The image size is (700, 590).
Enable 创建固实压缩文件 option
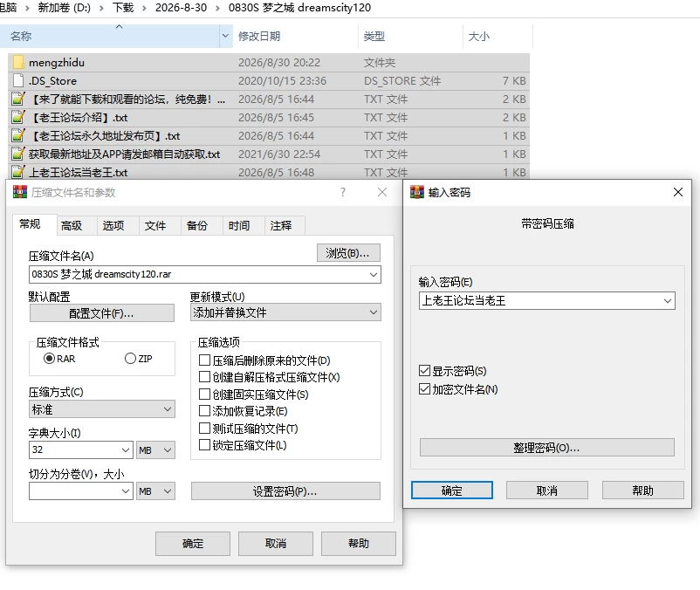pyautogui.click(x=204, y=394)
